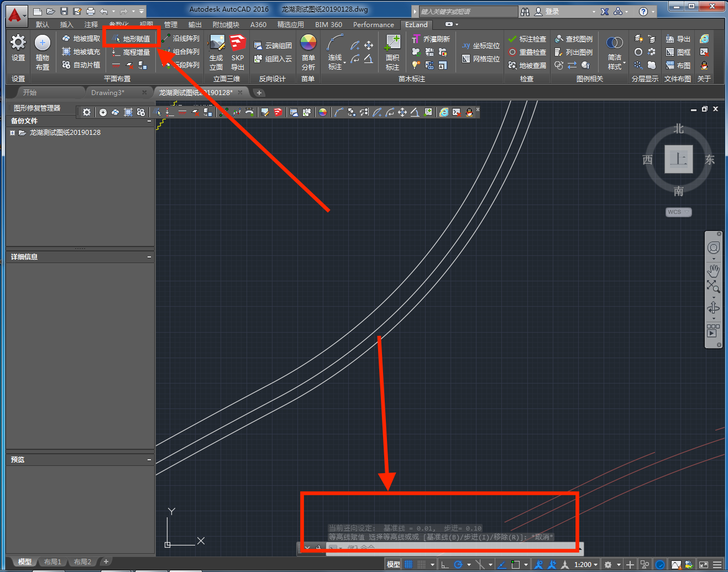Switch to the 布局2 layout tab
This screenshot has height=572, width=728.
pyautogui.click(x=82, y=561)
